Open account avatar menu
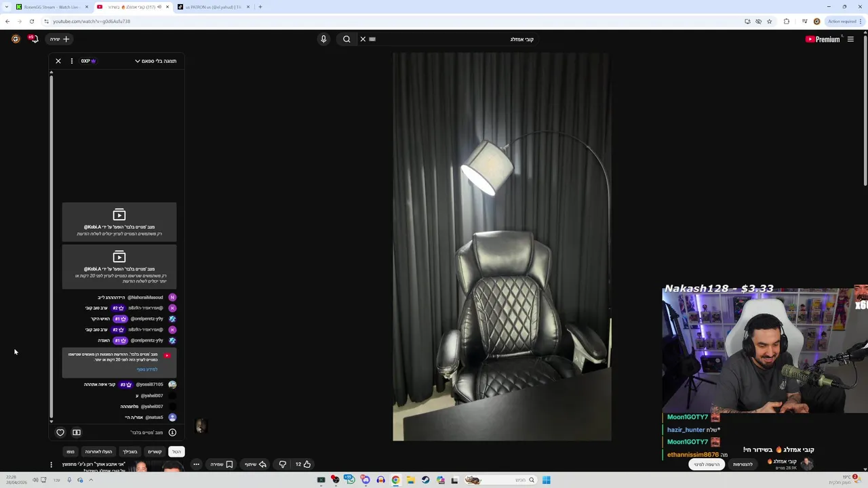The width and height of the screenshot is (868, 488). pos(16,39)
